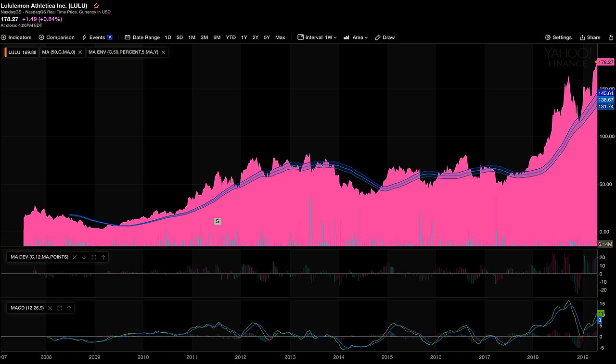Close the MACD panel
The image size is (616, 364).
50,308
